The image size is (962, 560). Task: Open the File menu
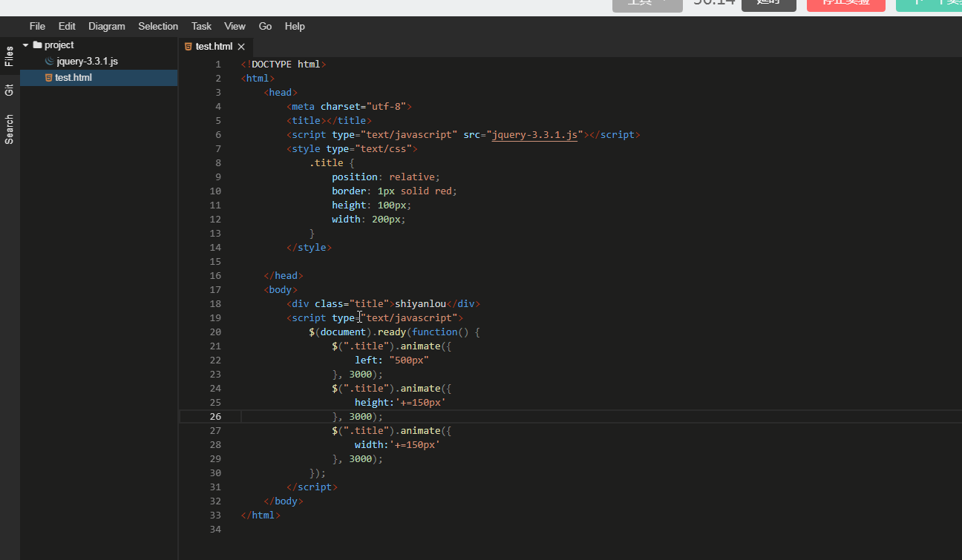(37, 26)
